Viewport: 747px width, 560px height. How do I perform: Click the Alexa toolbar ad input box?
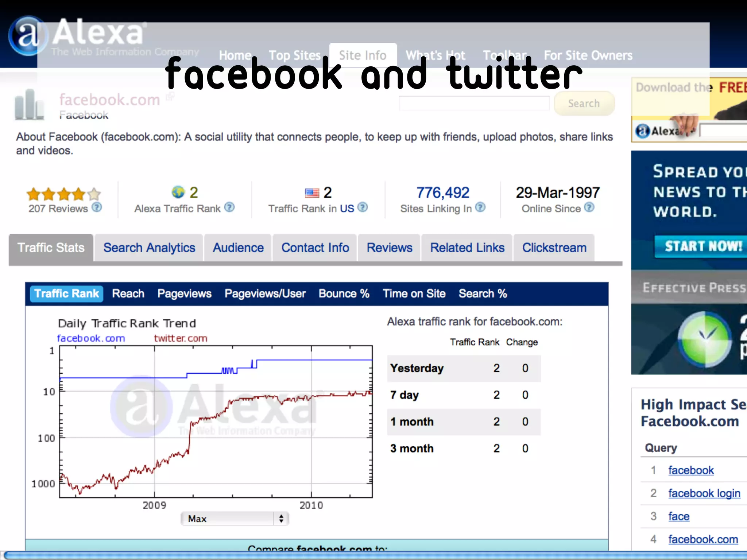[x=723, y=130]
